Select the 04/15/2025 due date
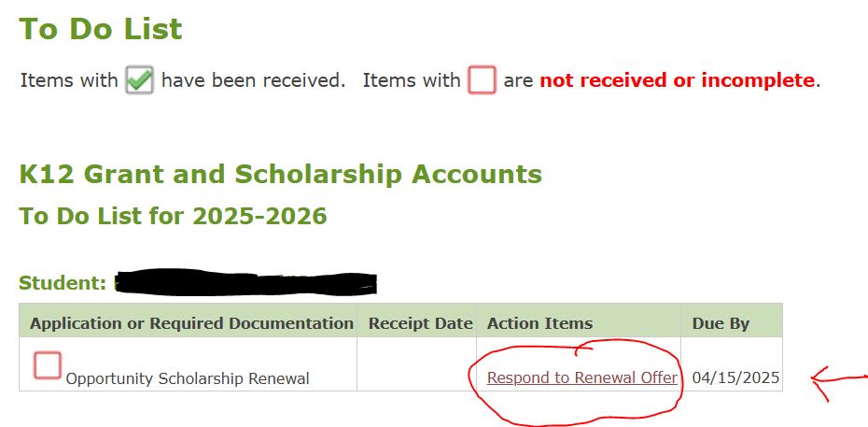Image resolution: width=868 pixels, height=427 pixels. pos(735,378)
